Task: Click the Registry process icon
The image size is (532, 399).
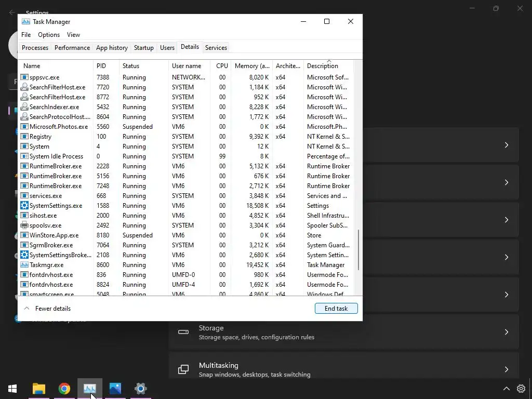Action: tap(24, 137)
